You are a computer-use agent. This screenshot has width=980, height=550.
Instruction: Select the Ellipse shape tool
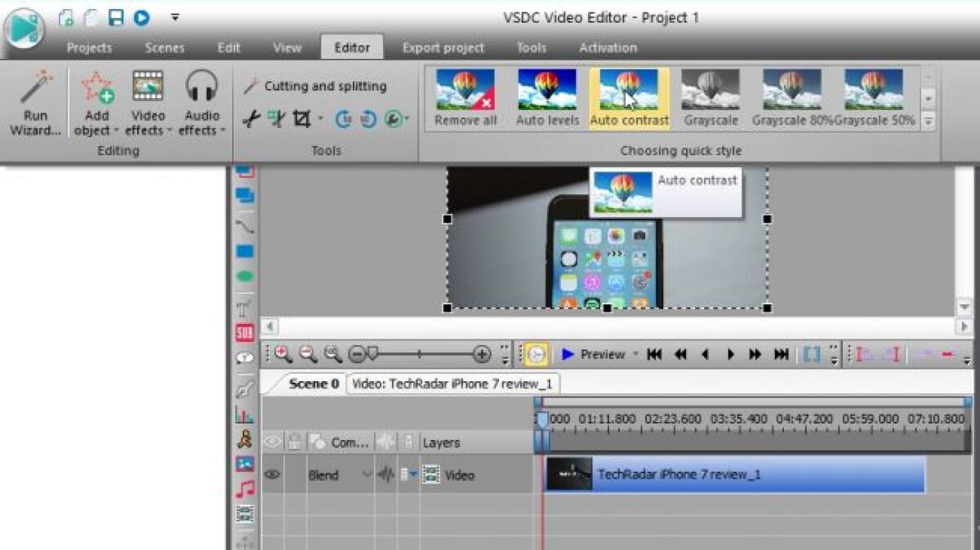click(243, 276)
